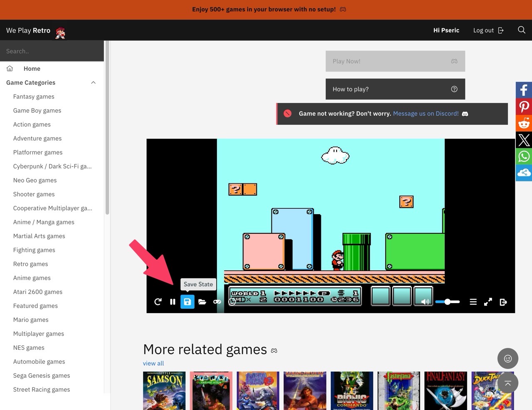Open Atari 2600 games category
The image size is (532, 410).
coord(38,292)
